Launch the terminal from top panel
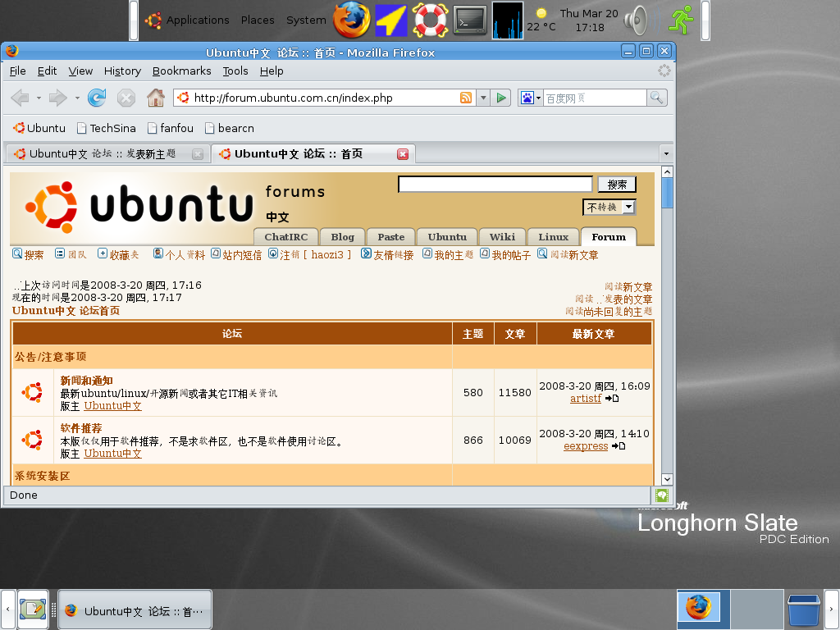840x630 pixels. pos(469,21)
